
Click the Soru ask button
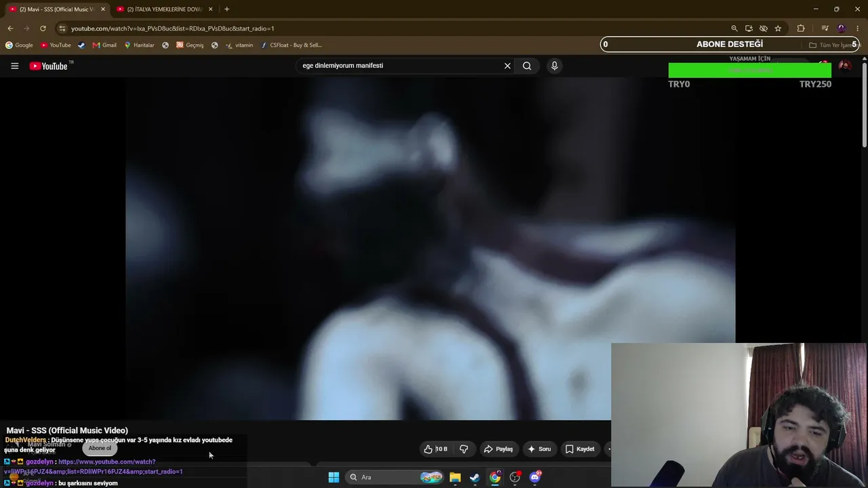[x=539, y=449]
